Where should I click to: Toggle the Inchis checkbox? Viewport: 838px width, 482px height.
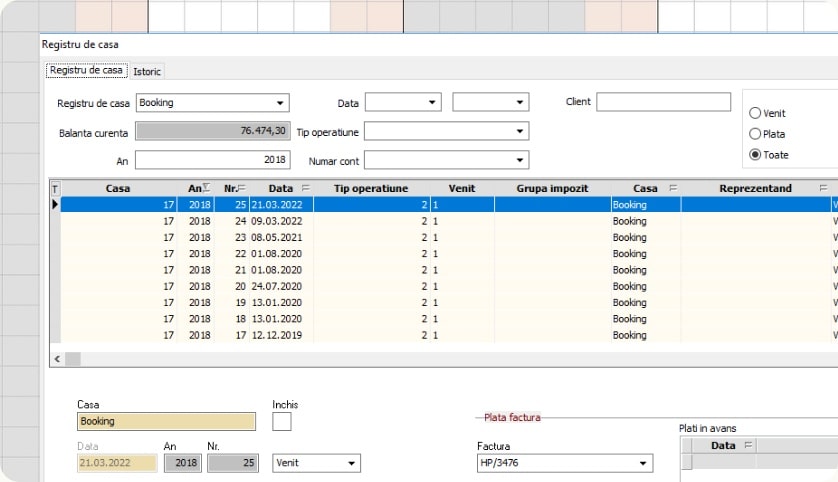tap(282, 422)
